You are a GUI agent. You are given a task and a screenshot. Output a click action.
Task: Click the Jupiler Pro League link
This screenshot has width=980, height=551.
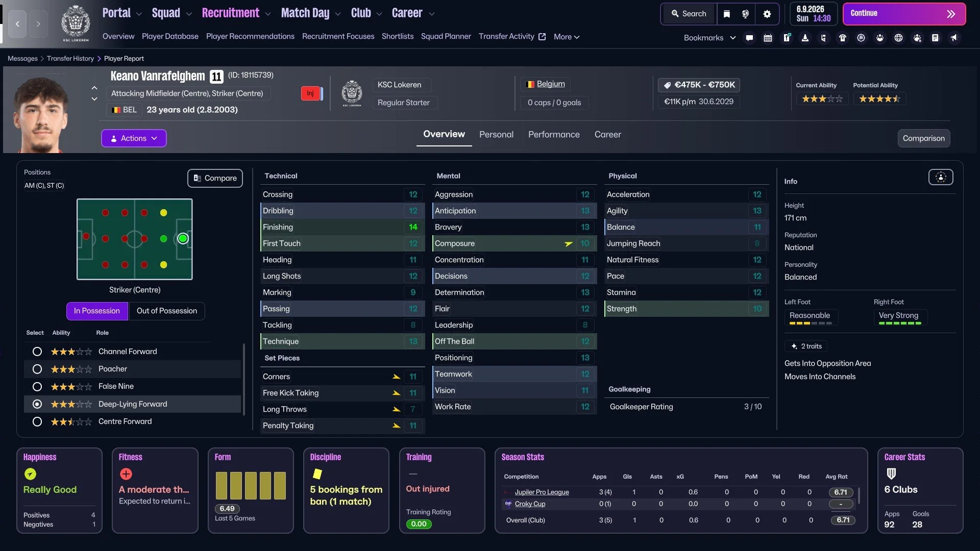point(542,492)
